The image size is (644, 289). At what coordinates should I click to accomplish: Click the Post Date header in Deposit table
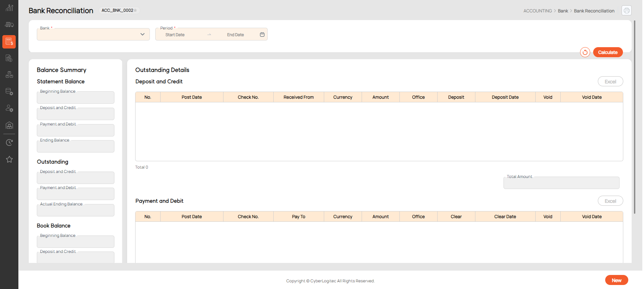pyautogui.click(x=192, y=97)
